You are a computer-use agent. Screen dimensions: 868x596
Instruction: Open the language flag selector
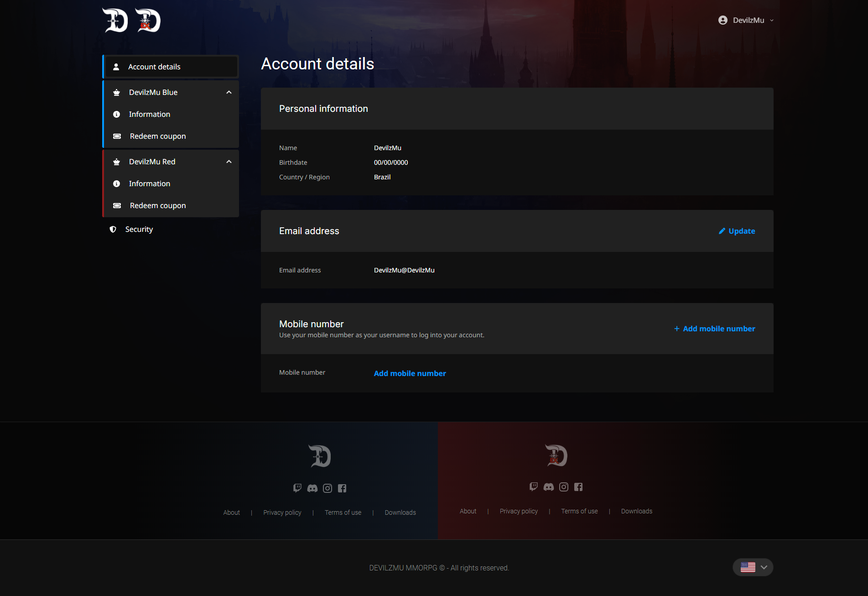coord(753,567)
